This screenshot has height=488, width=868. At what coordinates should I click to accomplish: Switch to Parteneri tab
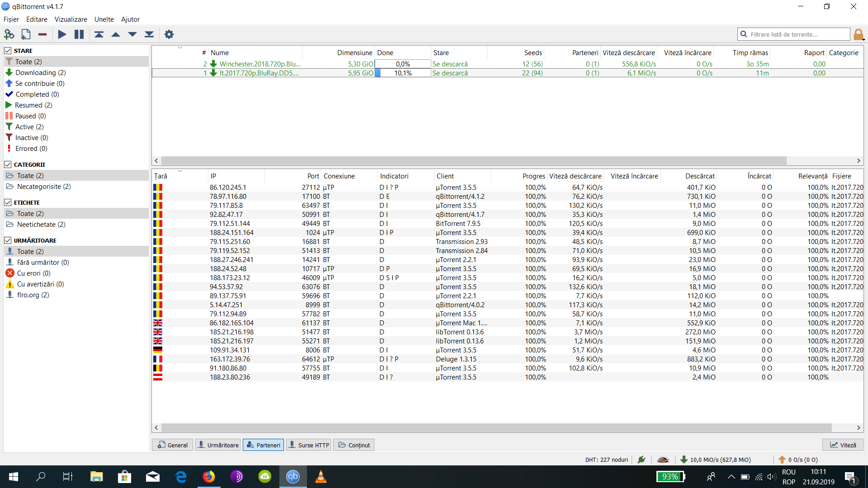(x=264, y=445)
